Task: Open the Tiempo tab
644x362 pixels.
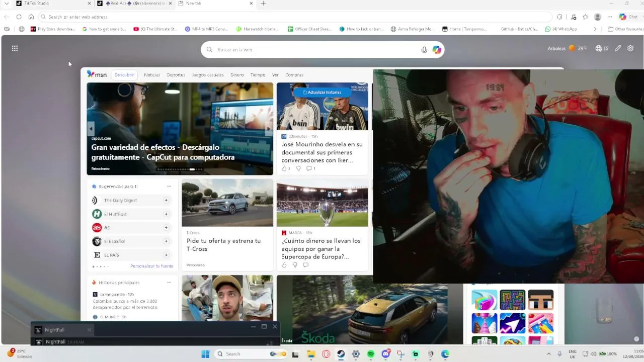Action: (x=258, y=75)
